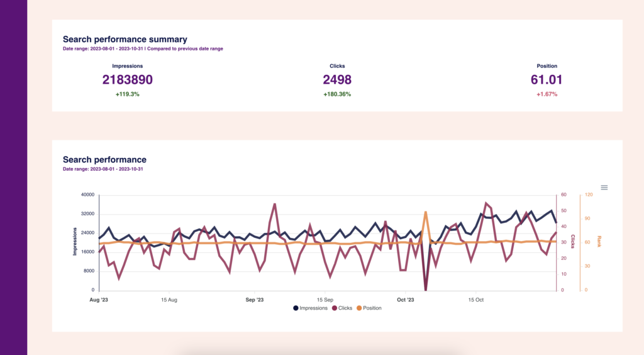Click the Position value 61.01

click(x=547, y=80)
